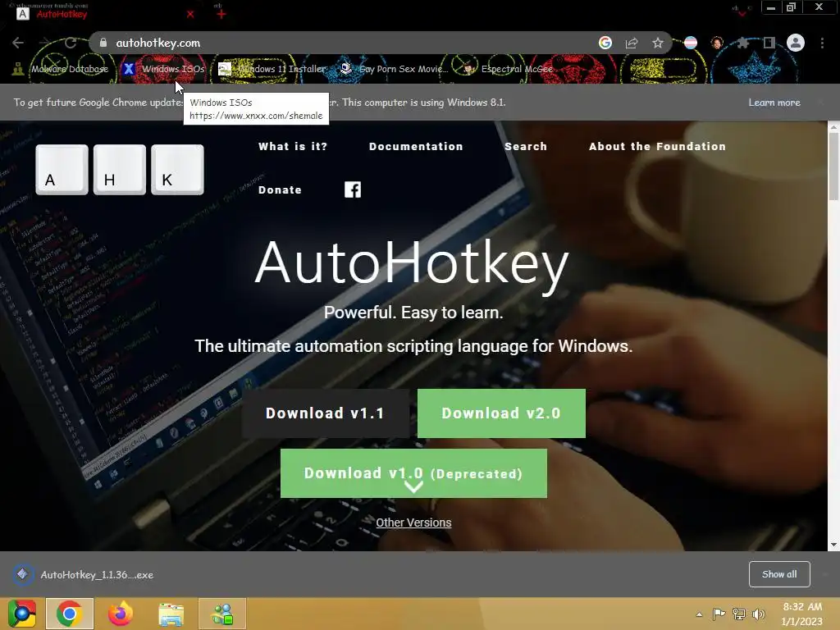Click the Download v1.1 button
The width and height of the screenshot is (840, 630).
point(325,413)
